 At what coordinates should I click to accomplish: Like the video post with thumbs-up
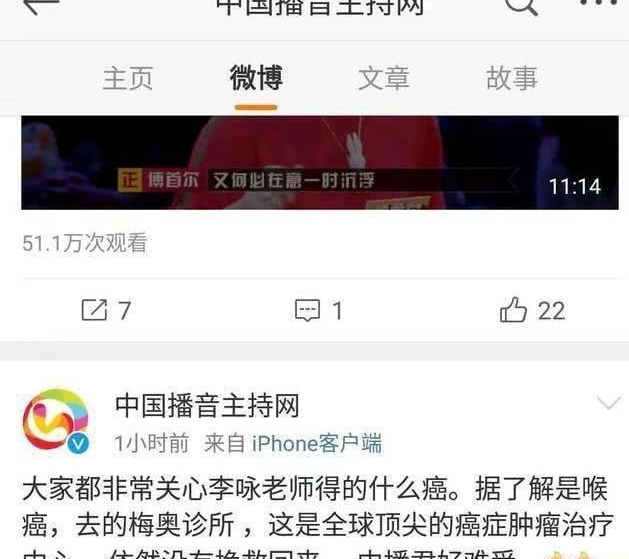(513, 310)
